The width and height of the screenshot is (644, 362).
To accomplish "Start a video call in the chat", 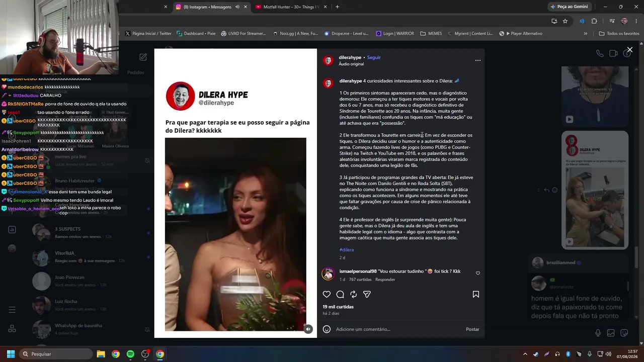I will coord(613,53).
